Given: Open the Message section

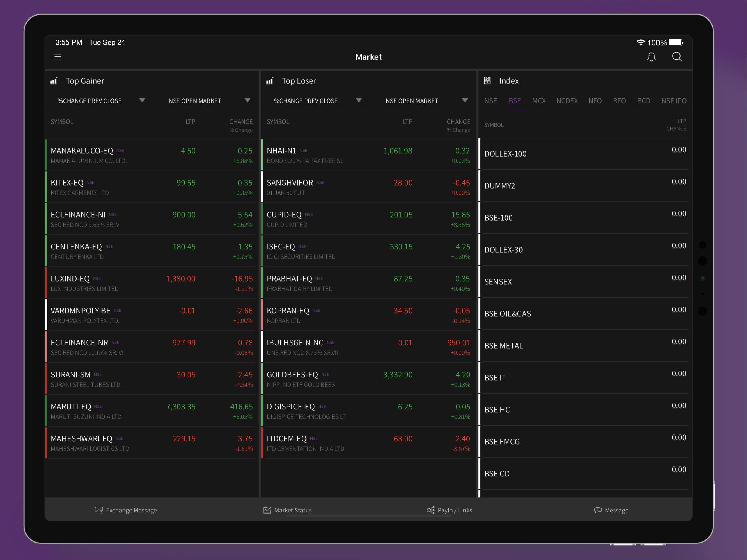Looking at the screenshot, I should pyautogui.click(x=611, y=510).
